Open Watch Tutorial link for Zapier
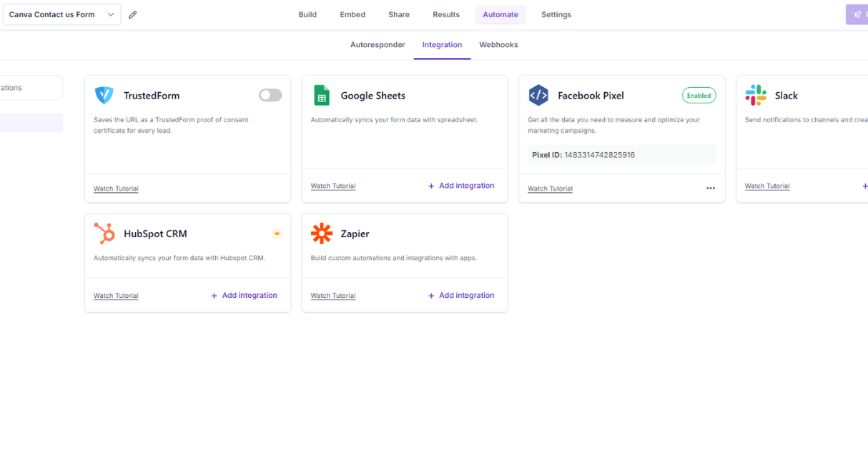Screen dimensions: 868x450 [x=333, y=296]
